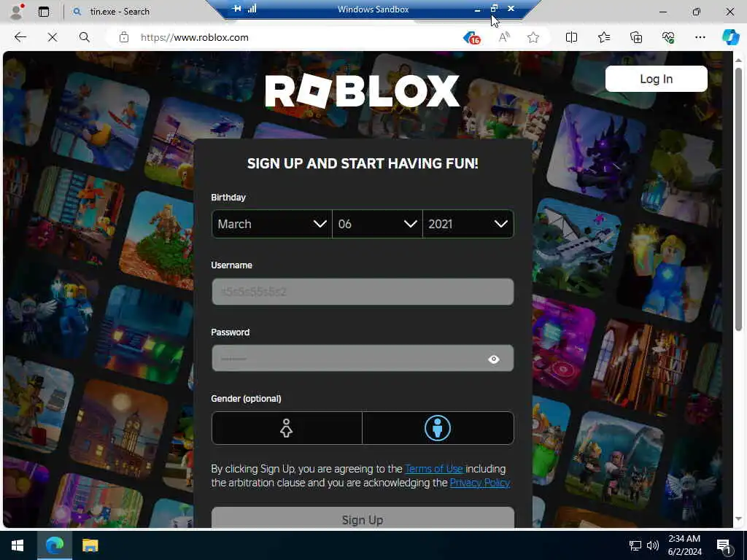This screenshot has width=747, height=560.
Task: Click the taskbar clock showing 2:34 AM
Action: click(x=684, y=545)
